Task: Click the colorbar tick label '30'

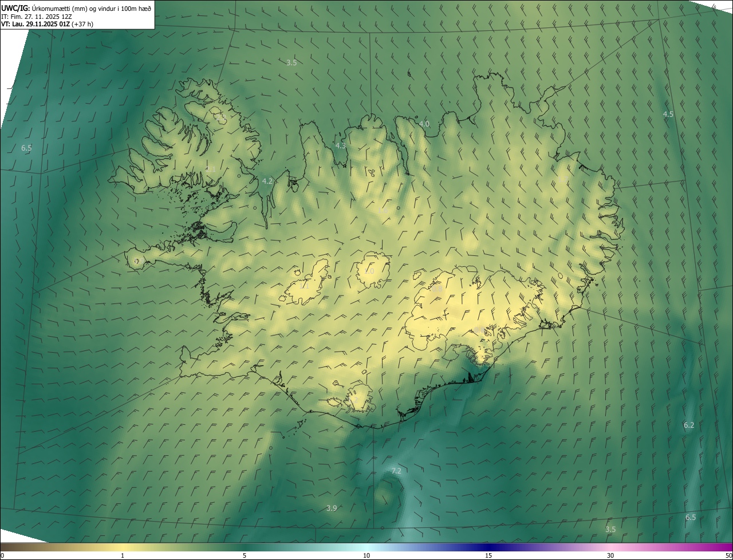Action: pyautogui.click(x=610, y=555)
